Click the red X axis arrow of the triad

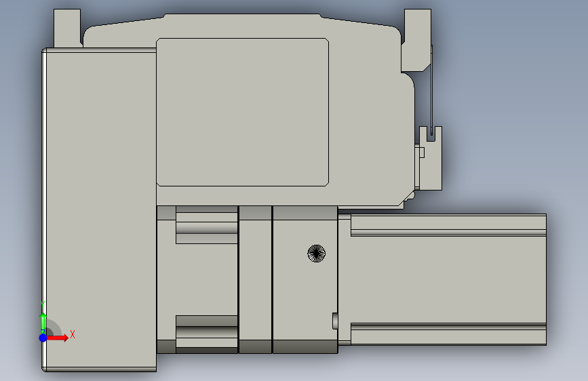click(58, 338)
